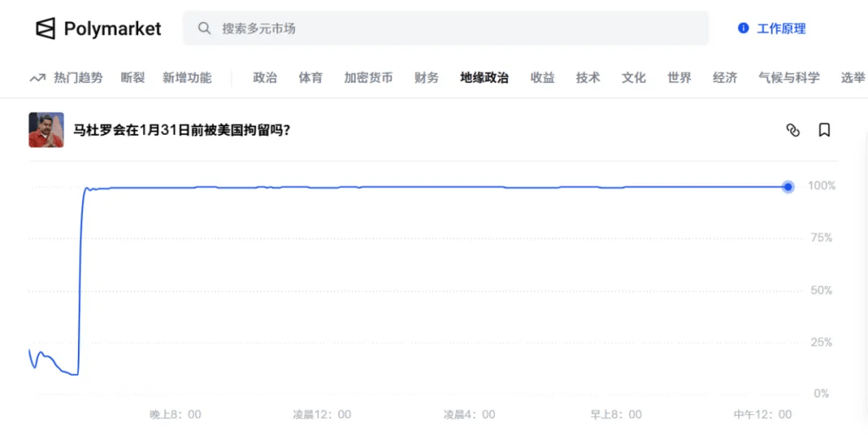Image resolution: width=868 pixels, height=436 pixels.
Task: Click the 经济 category tab
Action: pyautogui.click(x=725, y=78)
